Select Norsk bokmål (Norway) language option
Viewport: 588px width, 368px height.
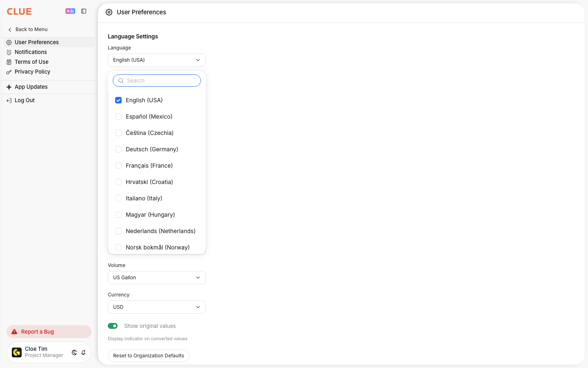[157, 247]
